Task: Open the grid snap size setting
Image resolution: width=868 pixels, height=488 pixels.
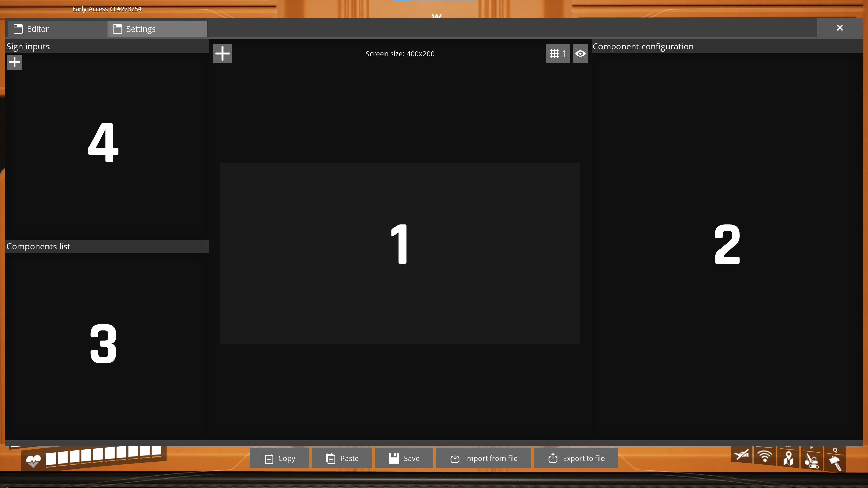Action: (x=558, y=54)
